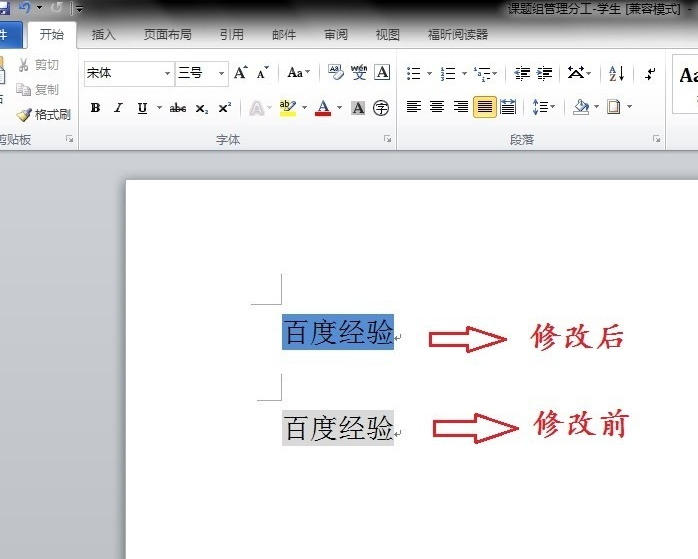Open the 段落 group dialog launcher

(656, 139)
